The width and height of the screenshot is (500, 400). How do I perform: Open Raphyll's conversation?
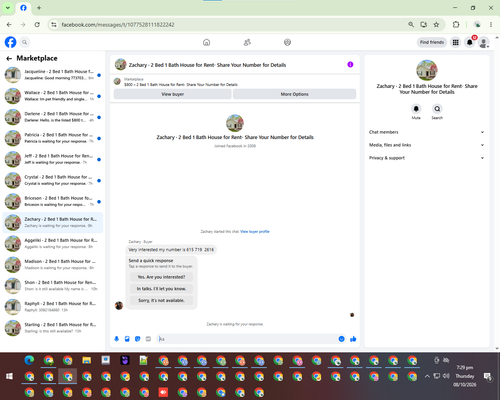click(53, 307)
